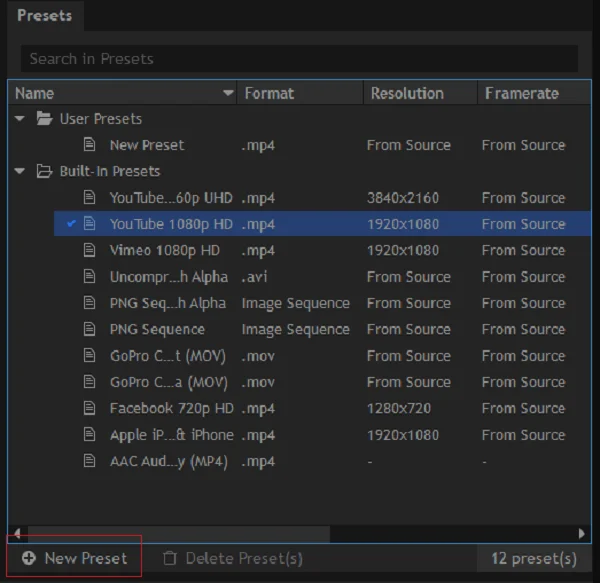
Task: Select the AAC Aud...y (MP4) preset name
Action: [169, 462]
